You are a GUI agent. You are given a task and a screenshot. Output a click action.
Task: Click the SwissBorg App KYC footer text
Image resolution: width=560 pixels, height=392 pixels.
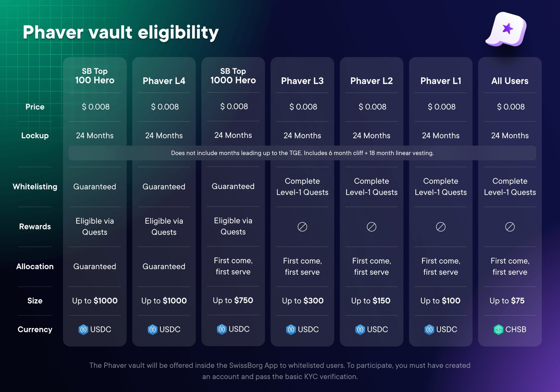coord(280,371)
